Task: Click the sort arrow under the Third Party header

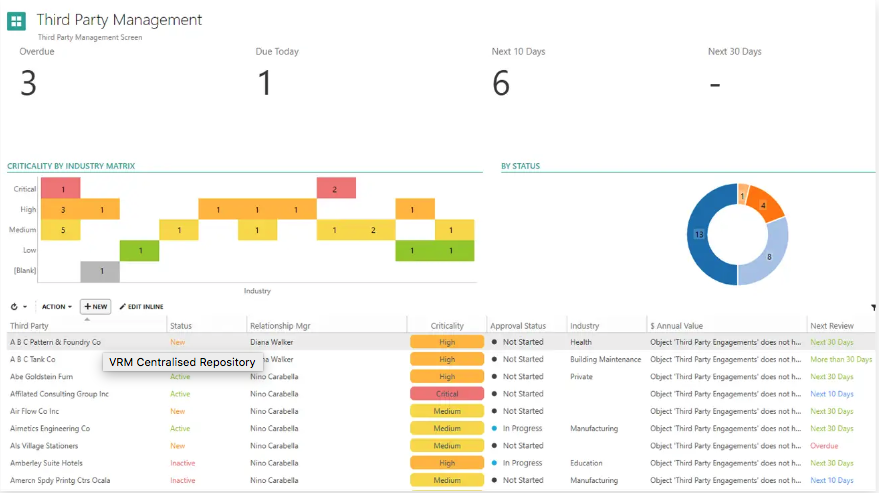Action: [87, 319]
